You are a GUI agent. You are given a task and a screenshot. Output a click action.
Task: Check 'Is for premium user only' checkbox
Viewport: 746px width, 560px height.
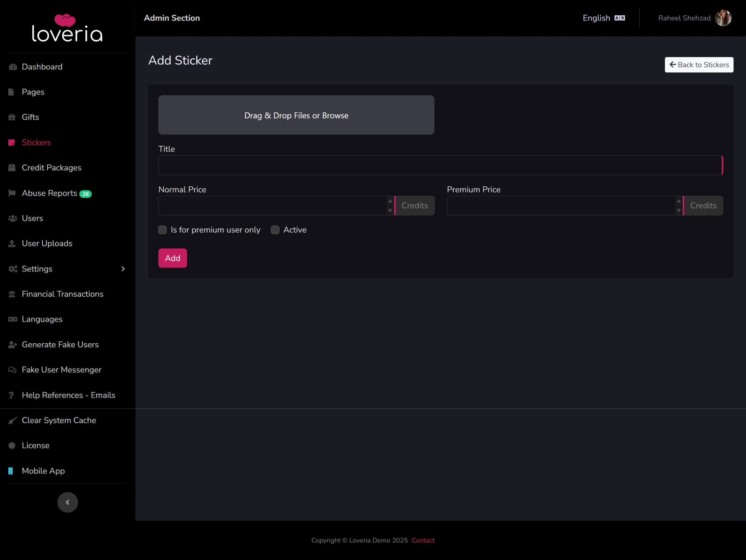[x=163, y=230]
